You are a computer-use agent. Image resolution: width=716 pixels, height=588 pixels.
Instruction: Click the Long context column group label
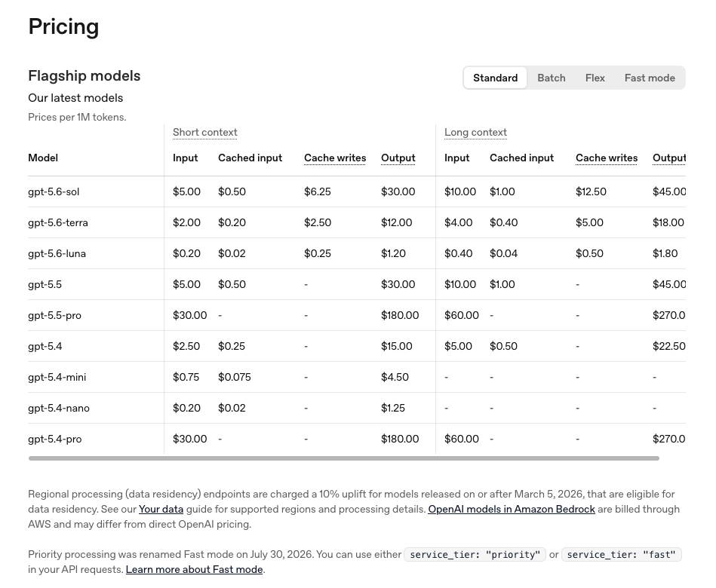click(475, 132)
